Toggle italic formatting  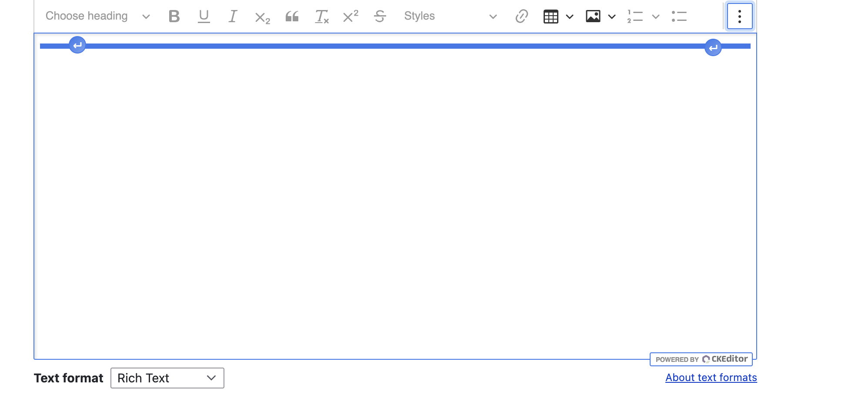click(233, 17)
